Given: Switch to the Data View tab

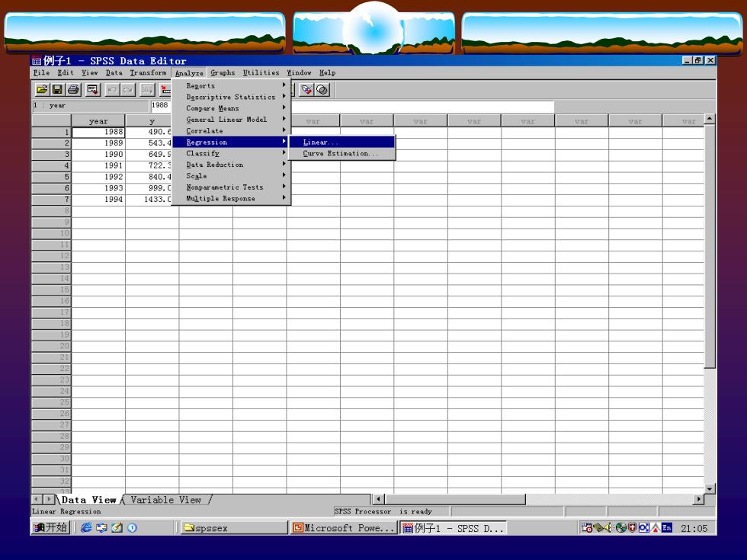Looking at the screenshot, I should tap(88, 500).
